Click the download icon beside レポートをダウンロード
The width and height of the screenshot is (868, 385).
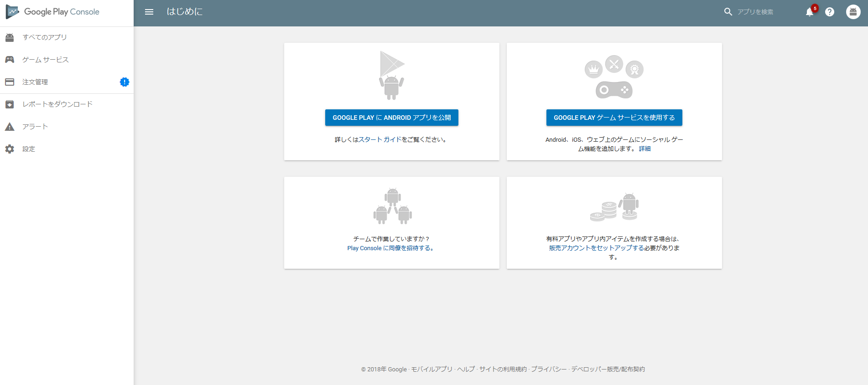[10, 104]
